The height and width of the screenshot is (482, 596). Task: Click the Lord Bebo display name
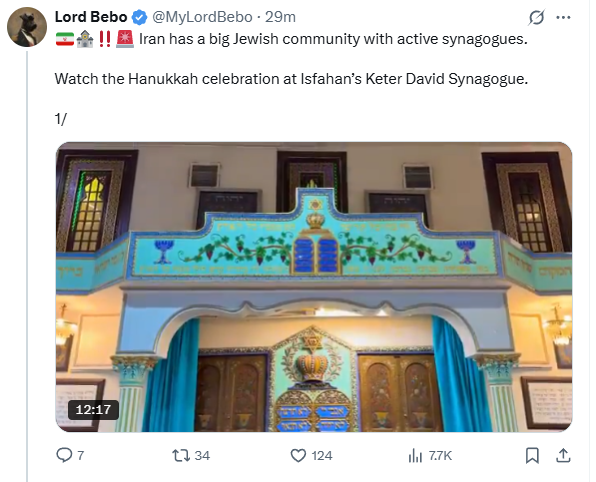(91, 17)
